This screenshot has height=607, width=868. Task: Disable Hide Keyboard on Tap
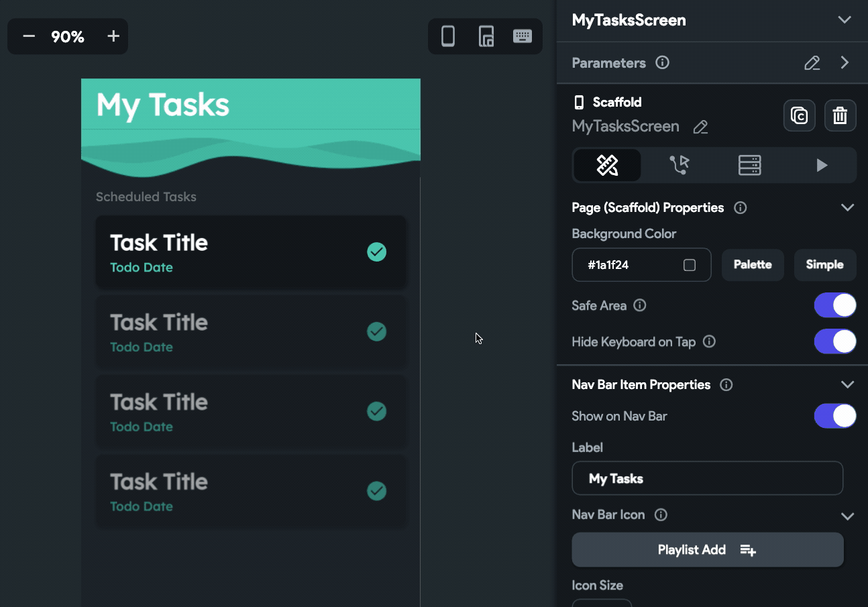[834, 341]
